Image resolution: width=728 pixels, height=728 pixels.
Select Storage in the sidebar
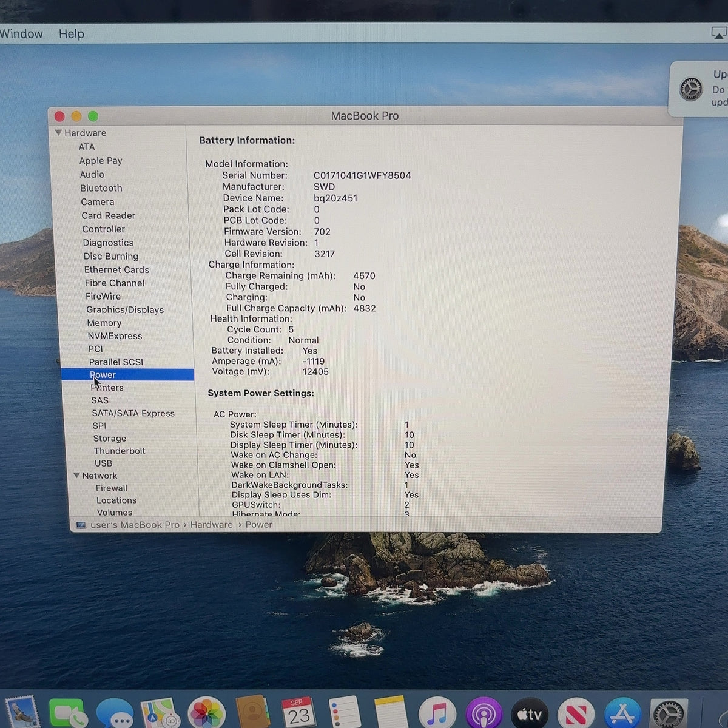(x=110, y=439)
